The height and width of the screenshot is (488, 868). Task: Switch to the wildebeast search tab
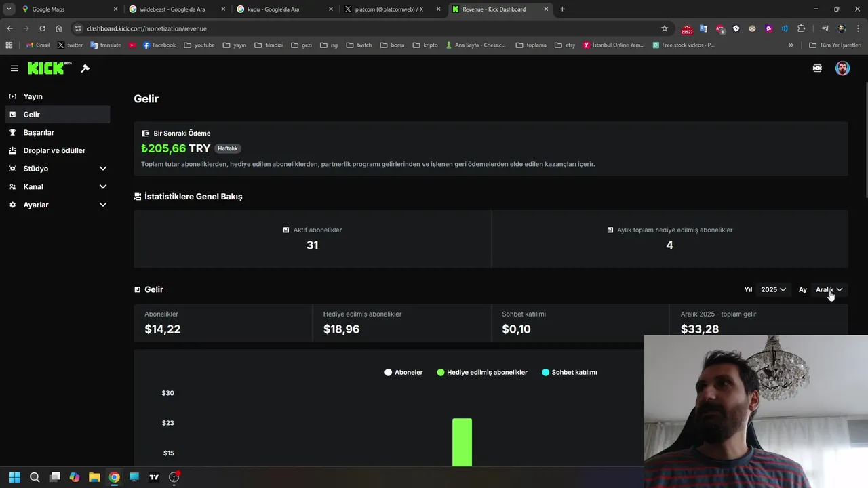click(x=177, y=9)
